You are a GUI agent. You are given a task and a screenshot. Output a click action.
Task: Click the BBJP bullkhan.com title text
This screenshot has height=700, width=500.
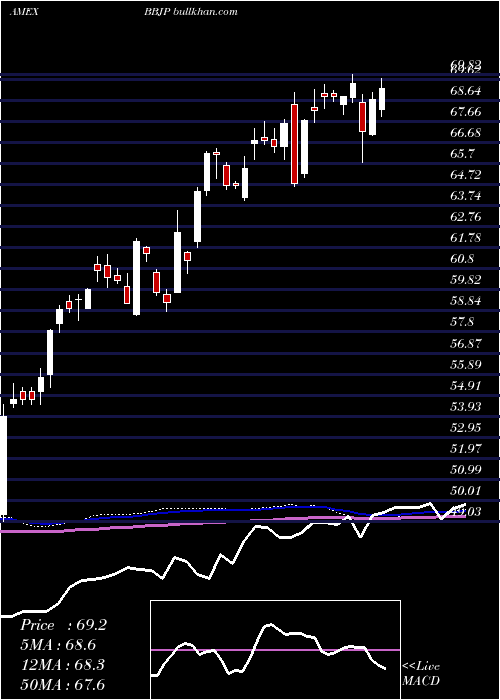click(191, 12)
